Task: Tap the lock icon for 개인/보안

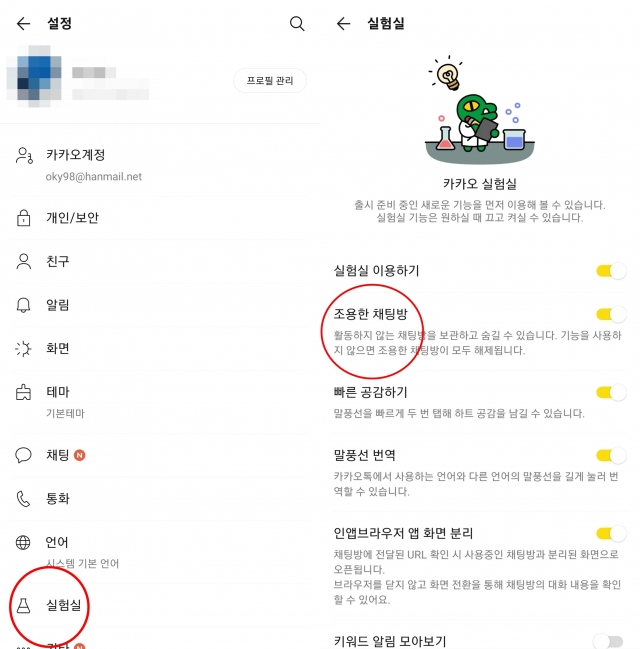Action: pyautogui.click(x=24, y=218)
